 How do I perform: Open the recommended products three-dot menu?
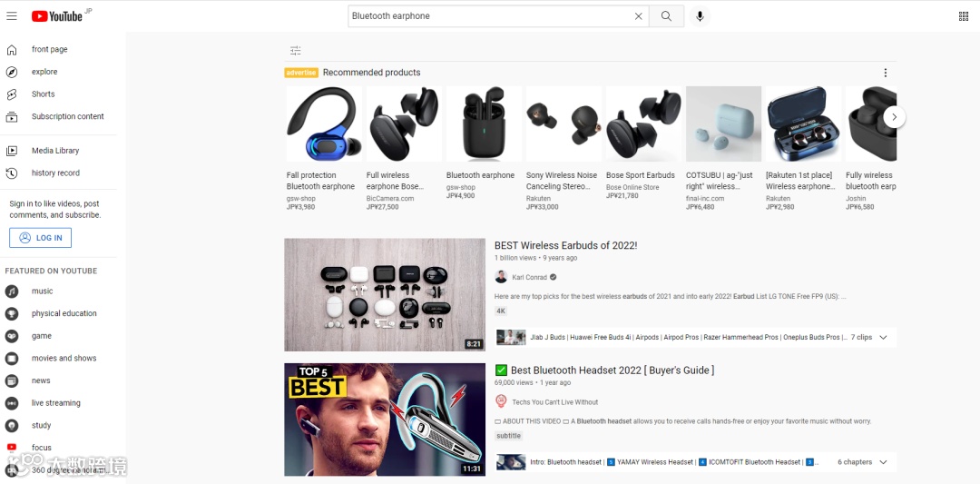point(885,73)
